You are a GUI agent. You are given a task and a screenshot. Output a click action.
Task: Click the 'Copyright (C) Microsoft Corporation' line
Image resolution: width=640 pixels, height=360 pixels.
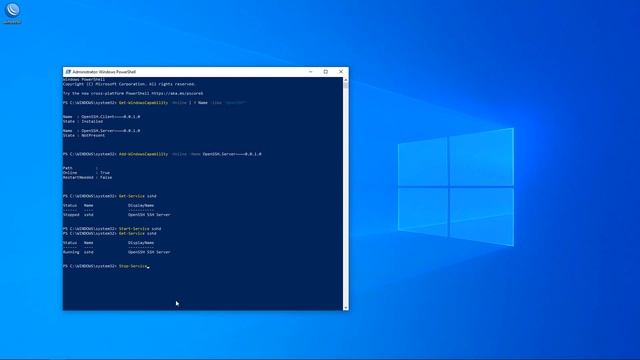(x=129, y=84)
